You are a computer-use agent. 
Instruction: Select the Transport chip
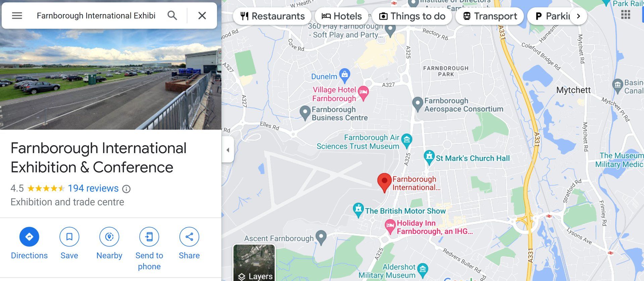(490, 16)
